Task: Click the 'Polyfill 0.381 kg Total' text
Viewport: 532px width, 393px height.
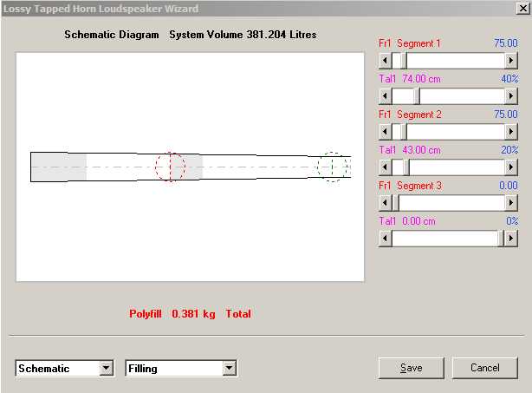Action: point(190,313)
